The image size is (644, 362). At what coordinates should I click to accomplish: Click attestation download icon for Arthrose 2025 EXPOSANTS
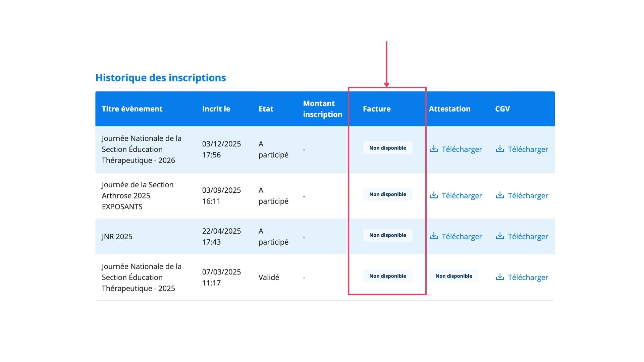tap(434, 195)
